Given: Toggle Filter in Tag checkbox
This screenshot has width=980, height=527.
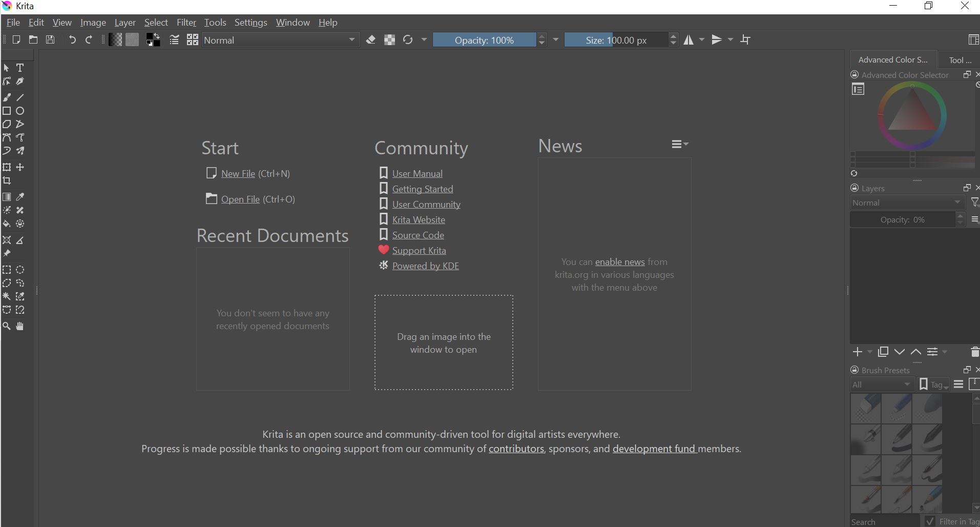Looking at the screenshot, I should pyautogui.click(x=930, y=521).
